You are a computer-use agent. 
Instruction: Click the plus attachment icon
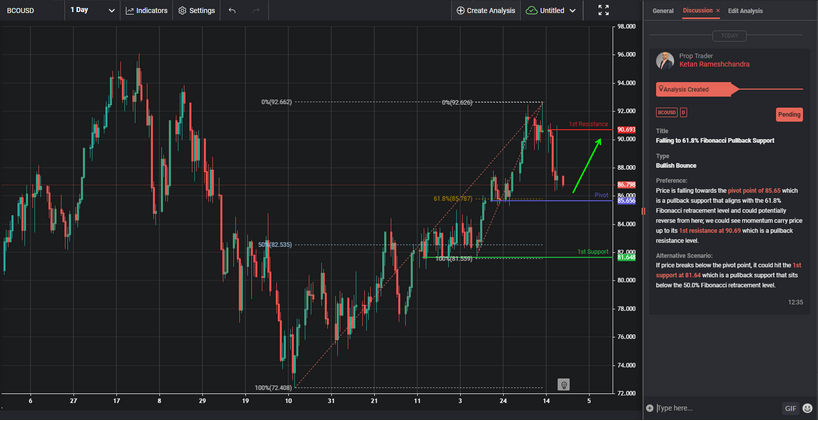[x=649, y=408]
